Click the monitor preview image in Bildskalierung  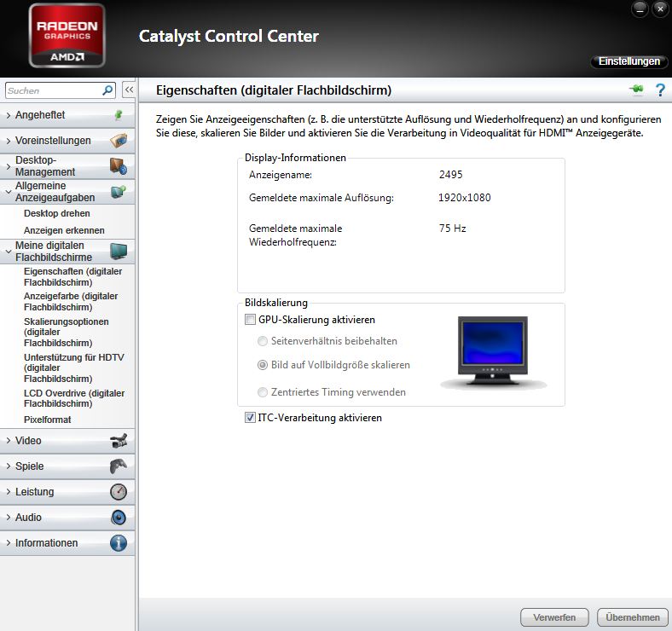[493, 351]
